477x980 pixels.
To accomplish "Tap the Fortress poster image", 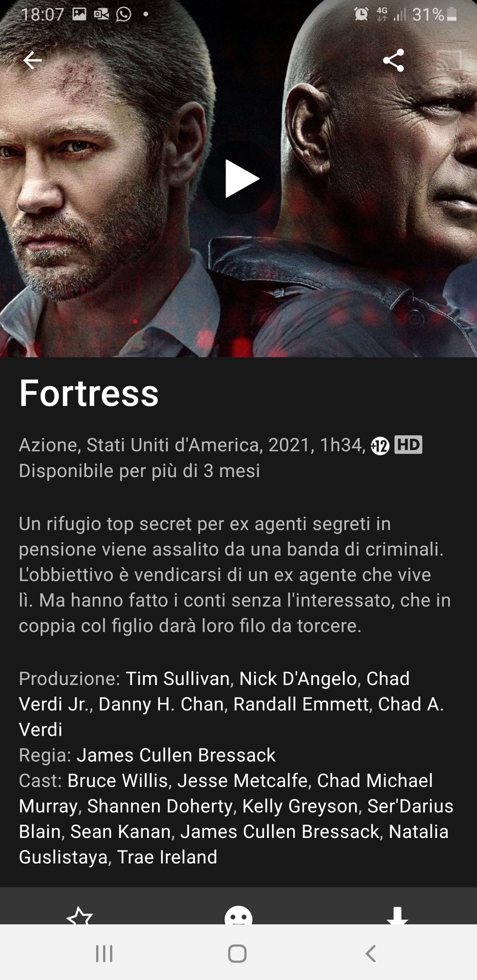I will tap(238, 178).
